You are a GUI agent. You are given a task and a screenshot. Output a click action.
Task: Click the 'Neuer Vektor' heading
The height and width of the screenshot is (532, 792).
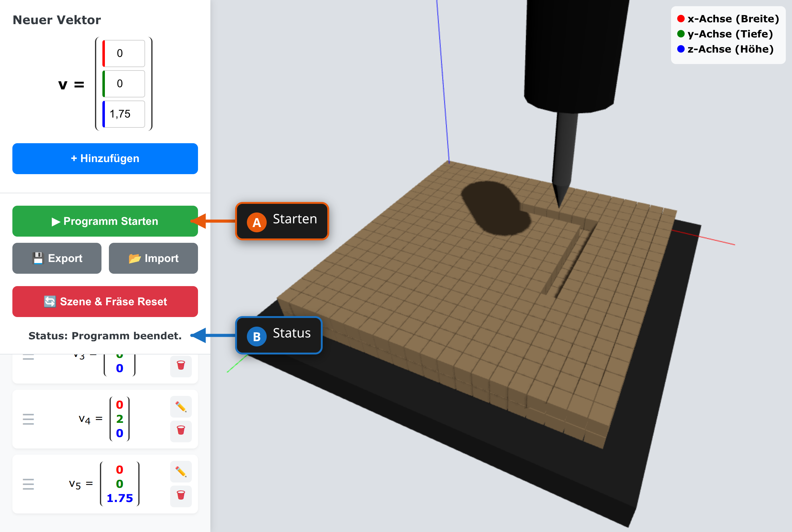click(x=57, y=20)
